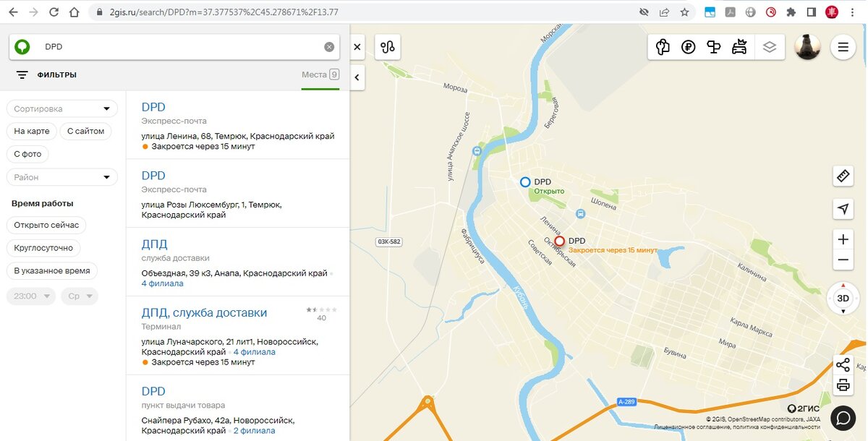
Task: Toggle the На карте filter
Action: pos(32,131)
